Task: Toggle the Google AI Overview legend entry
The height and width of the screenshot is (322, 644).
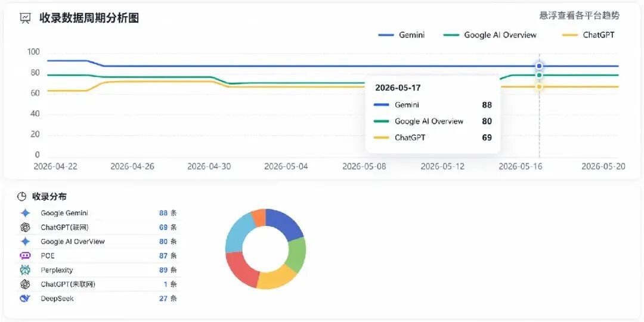Action: coord(490,35)
